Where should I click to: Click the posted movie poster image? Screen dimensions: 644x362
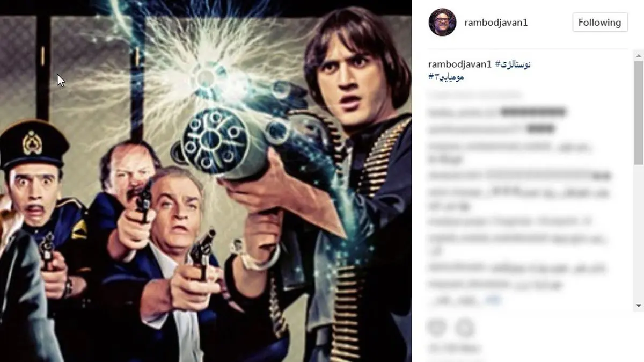point(206,181)
